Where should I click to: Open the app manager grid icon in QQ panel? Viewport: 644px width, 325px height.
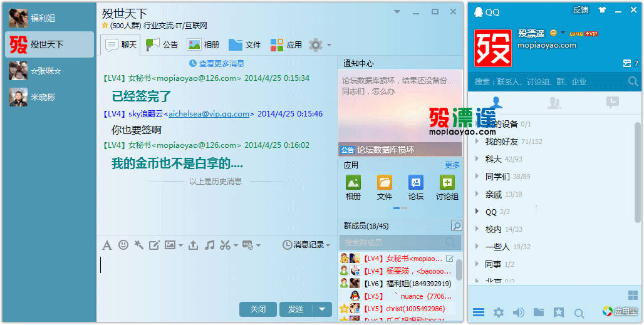click(x=633, y=295)
